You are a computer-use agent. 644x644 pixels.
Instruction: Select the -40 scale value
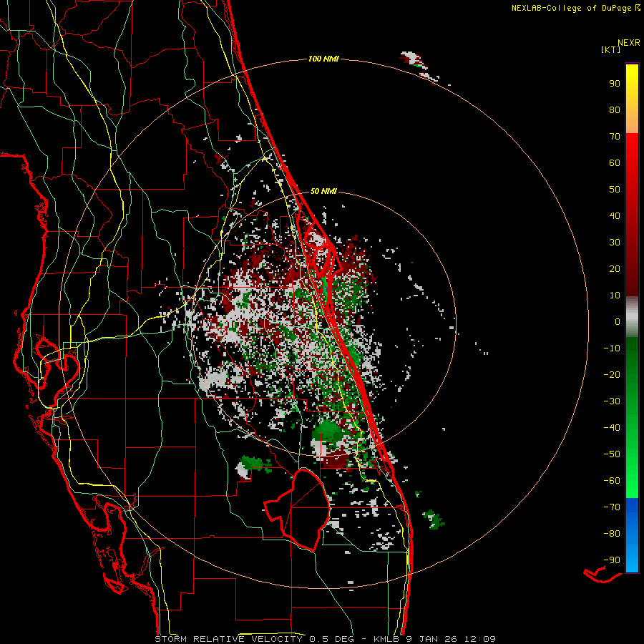tap(612, 428)
